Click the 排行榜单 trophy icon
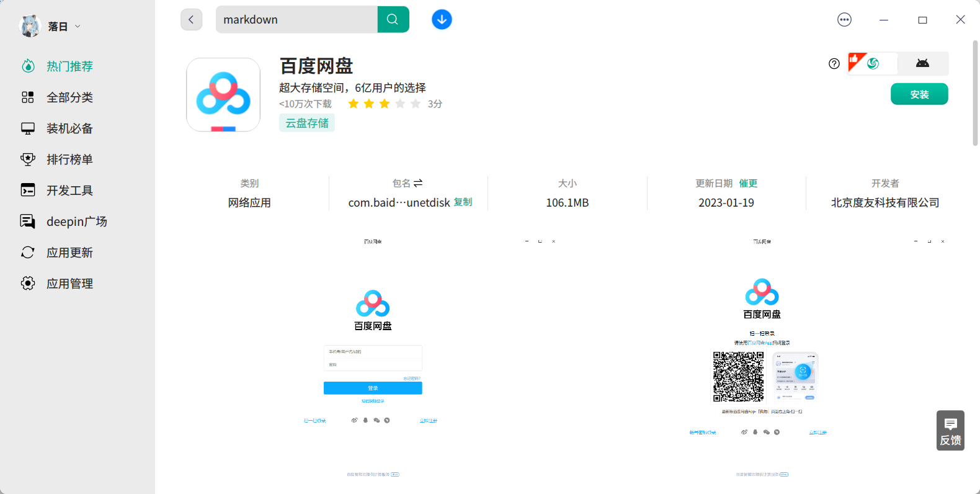Viewport: 980px width, 494px height. click(x=28, y=159)
